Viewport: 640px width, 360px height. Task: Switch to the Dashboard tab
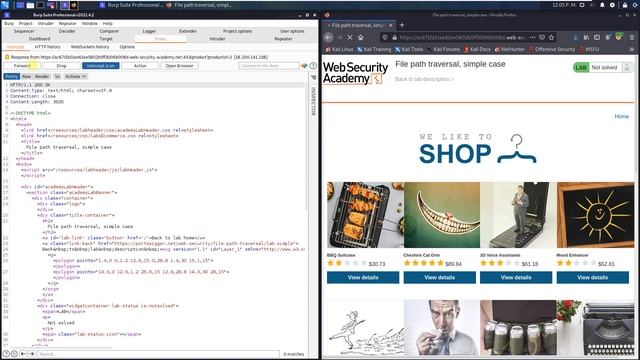(39, 39)
